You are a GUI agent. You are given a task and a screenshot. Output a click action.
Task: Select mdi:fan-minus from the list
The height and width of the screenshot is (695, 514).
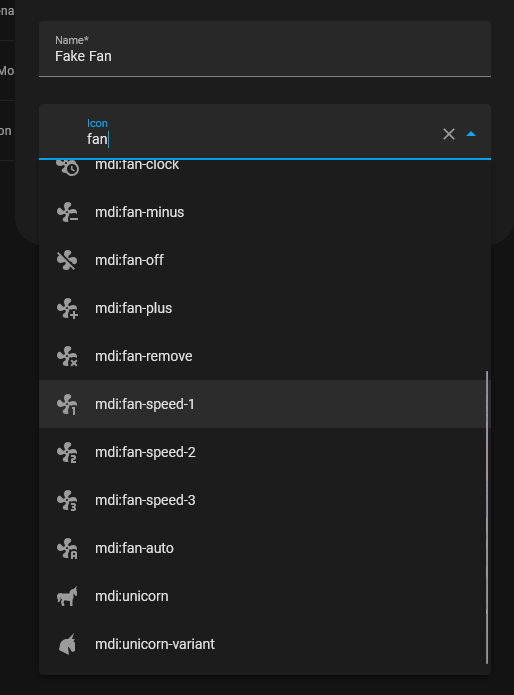point(265,212)
